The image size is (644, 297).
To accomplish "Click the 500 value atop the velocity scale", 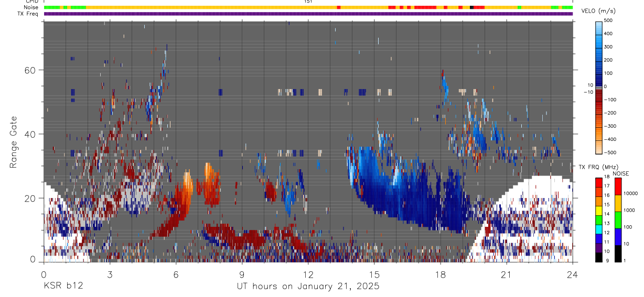I will [609, 20].
